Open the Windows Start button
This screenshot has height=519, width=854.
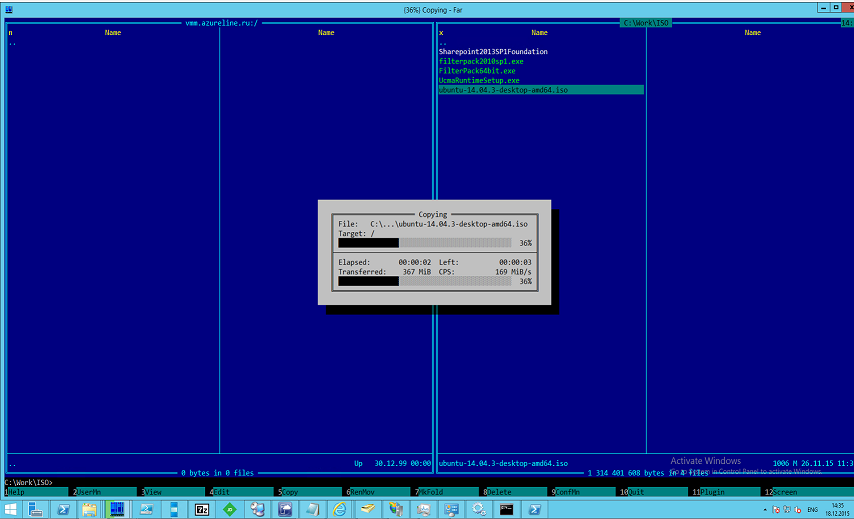10,510
